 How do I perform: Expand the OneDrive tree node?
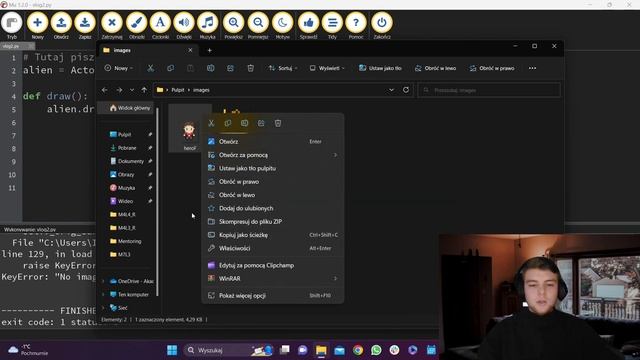[x=103, y=281]
